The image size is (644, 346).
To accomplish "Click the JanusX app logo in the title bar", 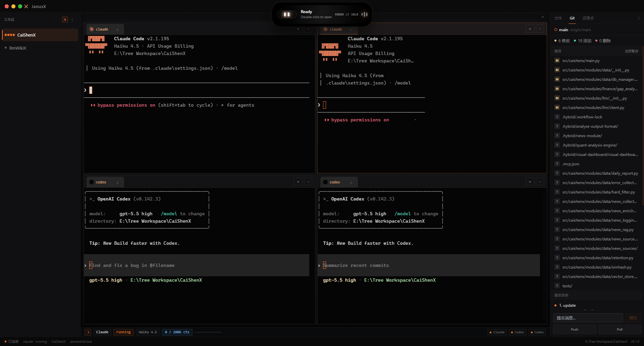I will point(26,6).
